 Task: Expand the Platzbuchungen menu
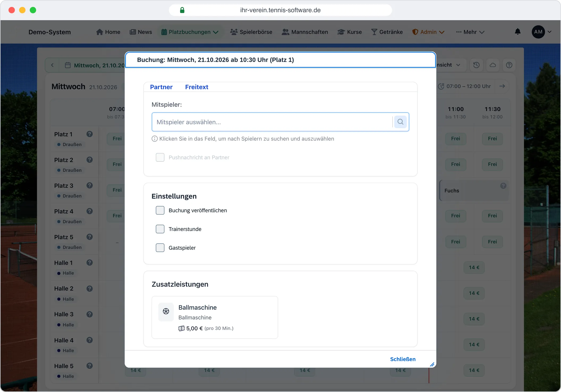(x=190, y=32)
